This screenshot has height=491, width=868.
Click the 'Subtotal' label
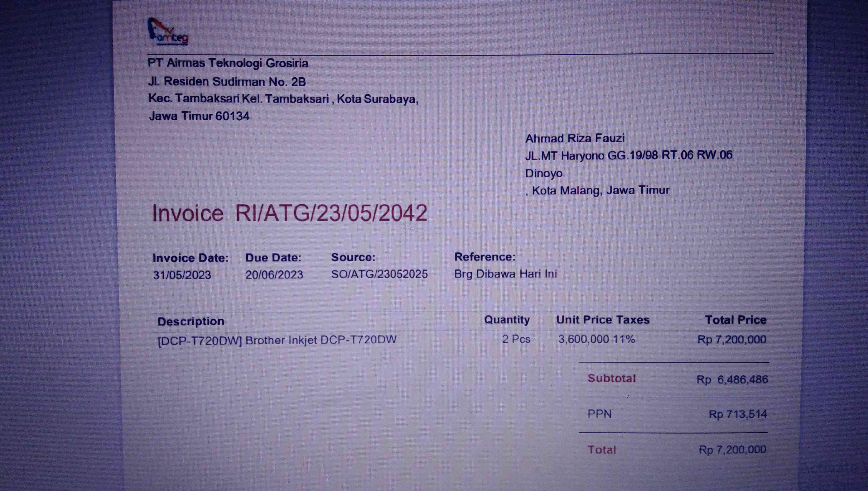coord(612,378)
